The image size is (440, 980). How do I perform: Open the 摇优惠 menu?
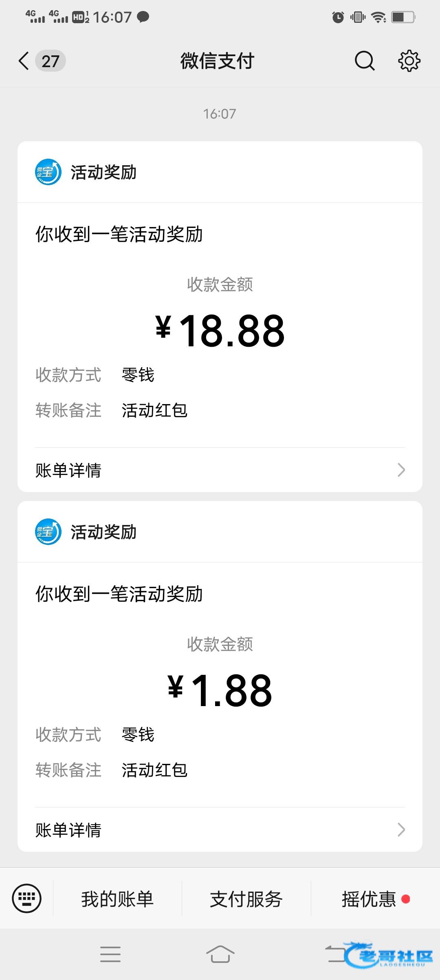click(x=369, y=899)
